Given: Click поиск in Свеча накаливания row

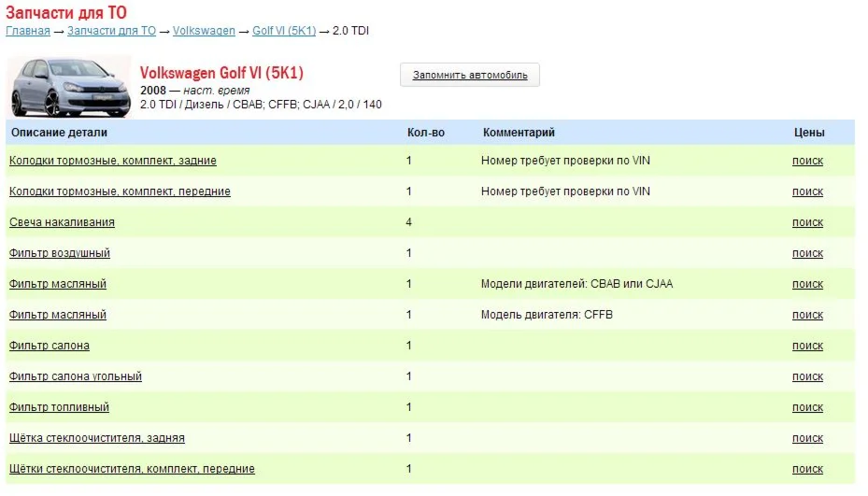Looking at the screenshot, I should tap(807, 222).
